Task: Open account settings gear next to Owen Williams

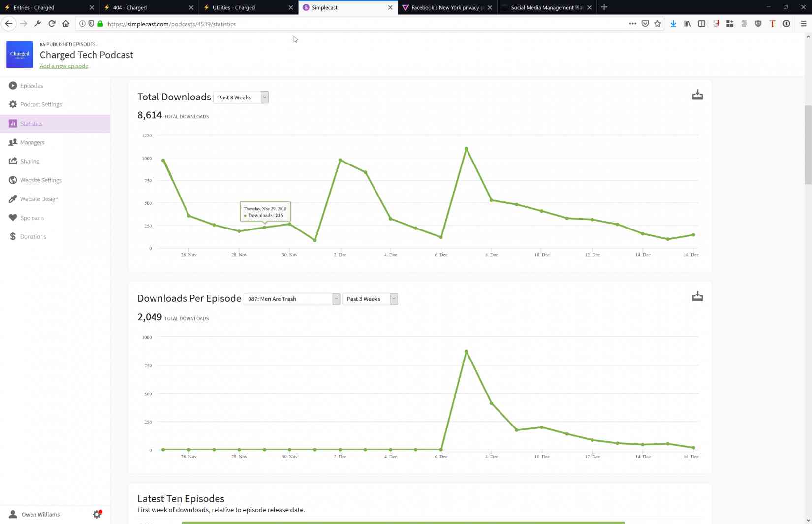Action: 97,514
